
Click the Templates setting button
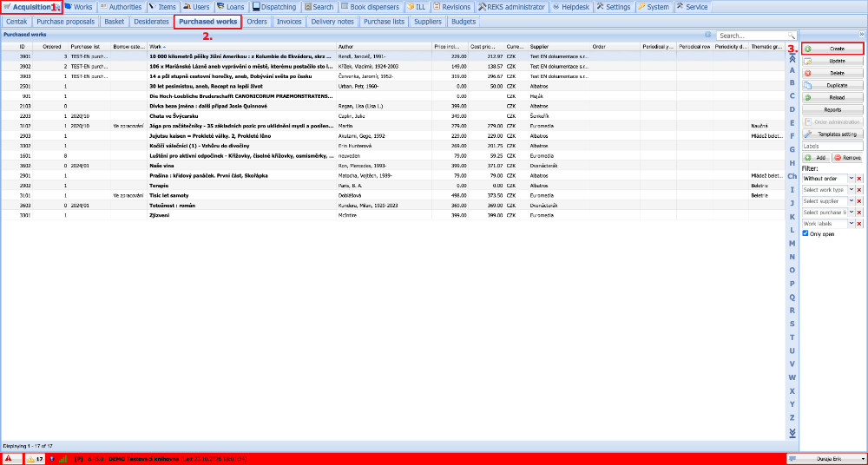[x=832, y=134]
